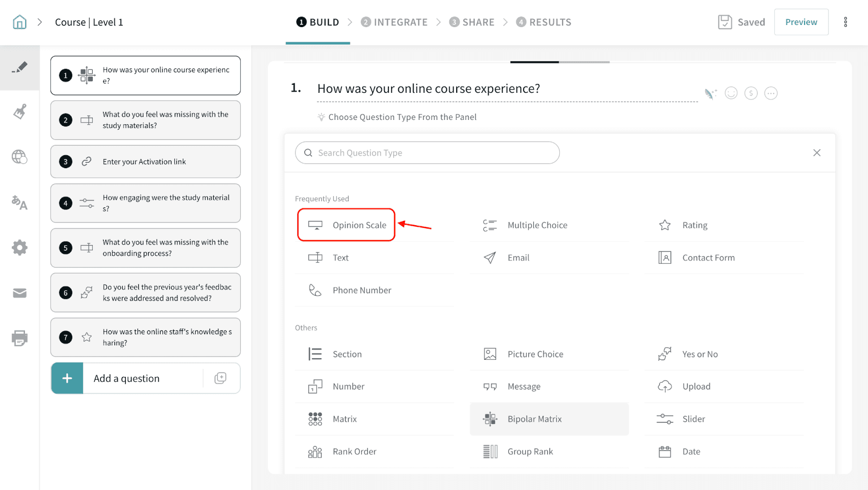
Task: Click the home icon in breadcrumb
Action: coord(20,22)
